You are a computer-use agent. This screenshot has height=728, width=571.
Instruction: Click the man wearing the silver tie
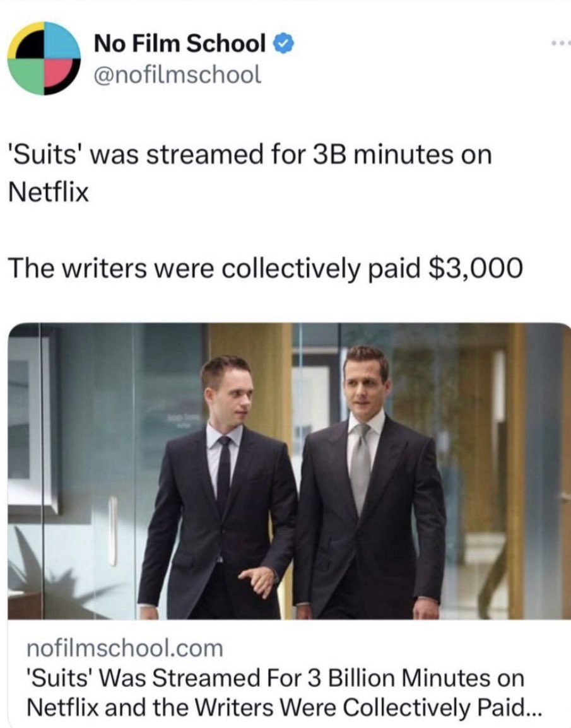tap(369, 483)
